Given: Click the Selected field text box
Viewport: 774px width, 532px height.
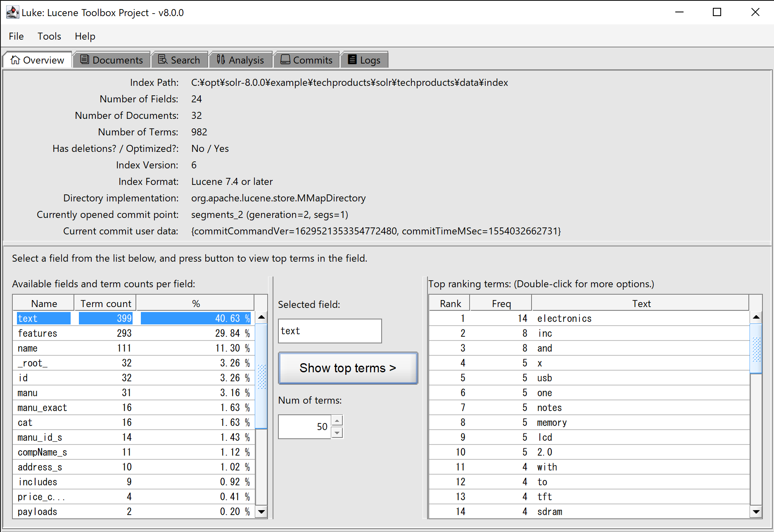Looking at the screenshot, I should [330, 331].
